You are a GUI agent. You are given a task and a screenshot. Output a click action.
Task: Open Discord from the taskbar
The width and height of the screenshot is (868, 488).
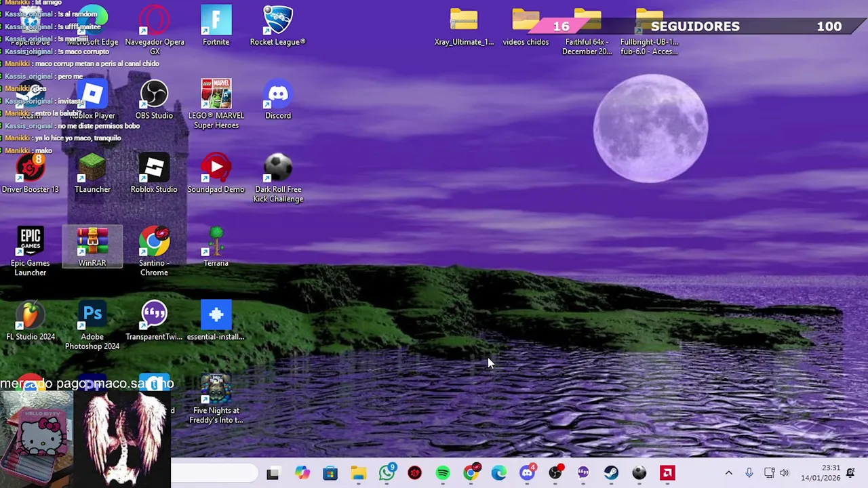point(527,473)
